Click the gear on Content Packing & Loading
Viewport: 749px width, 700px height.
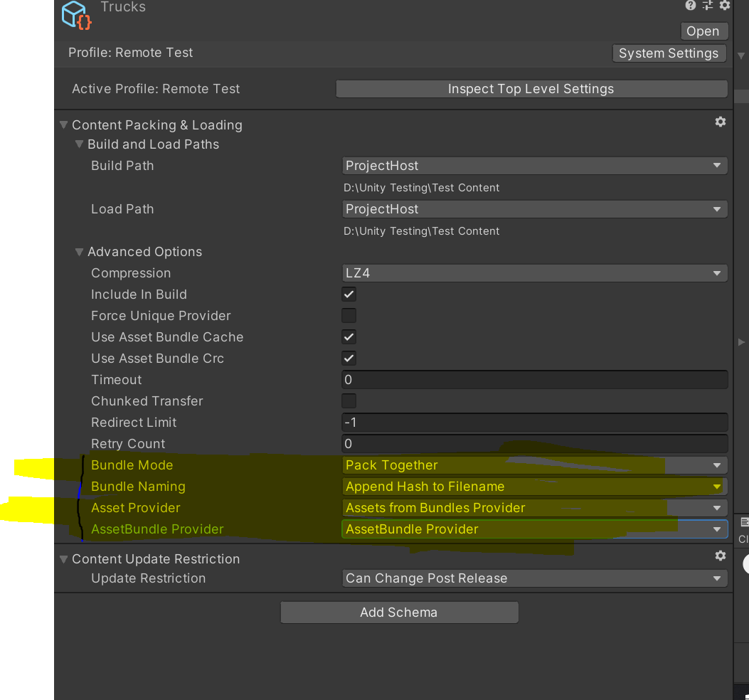721,122
